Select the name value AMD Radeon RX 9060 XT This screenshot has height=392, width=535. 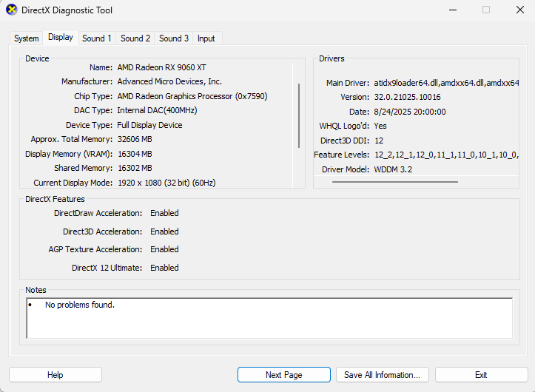point(162,67)
